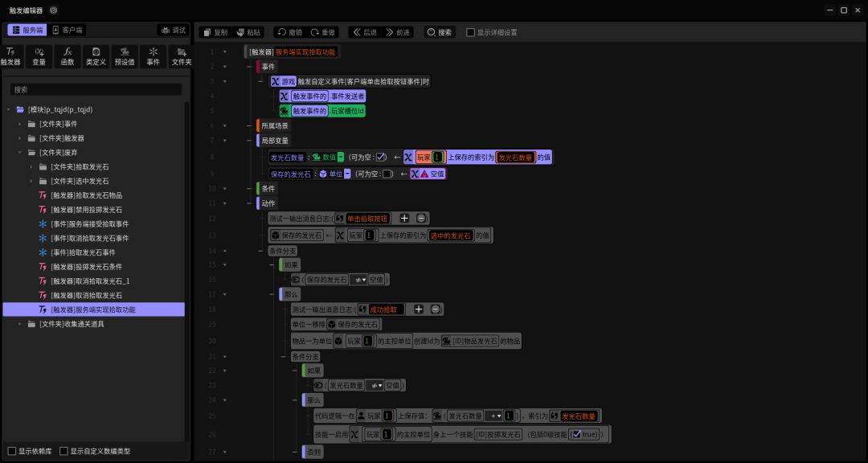Collapse the [文件夹]废弃 folder

coord(19,152)
